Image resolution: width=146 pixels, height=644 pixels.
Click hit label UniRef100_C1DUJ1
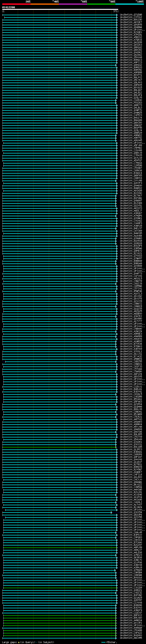point(131,387)
